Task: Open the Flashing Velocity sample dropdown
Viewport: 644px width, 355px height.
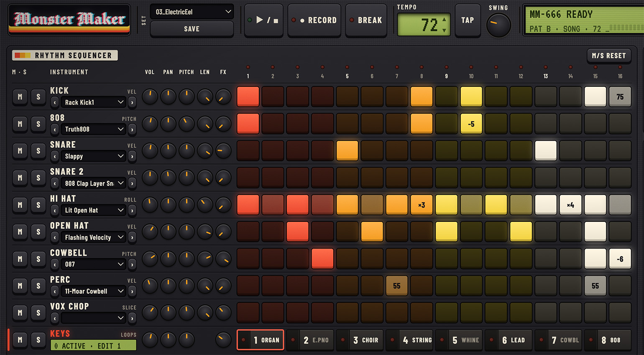Action: pyautogui.click(x=93, y=237)
